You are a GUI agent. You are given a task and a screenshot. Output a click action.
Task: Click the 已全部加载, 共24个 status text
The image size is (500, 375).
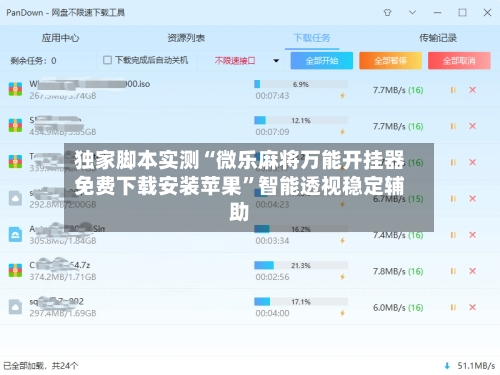(x=41, y=366)
